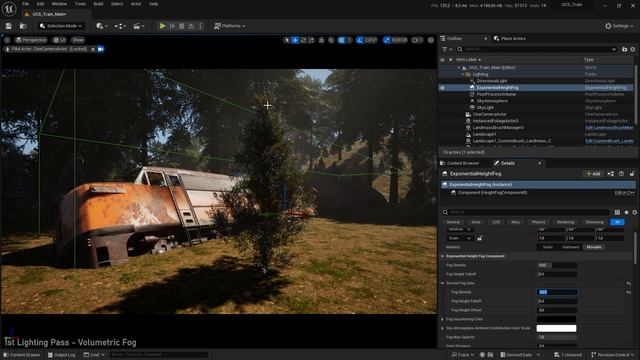Image resolution: width=640 pixels, height=360 pixels.
Task: Click the Outliner search field
Action: coord(537,49)
